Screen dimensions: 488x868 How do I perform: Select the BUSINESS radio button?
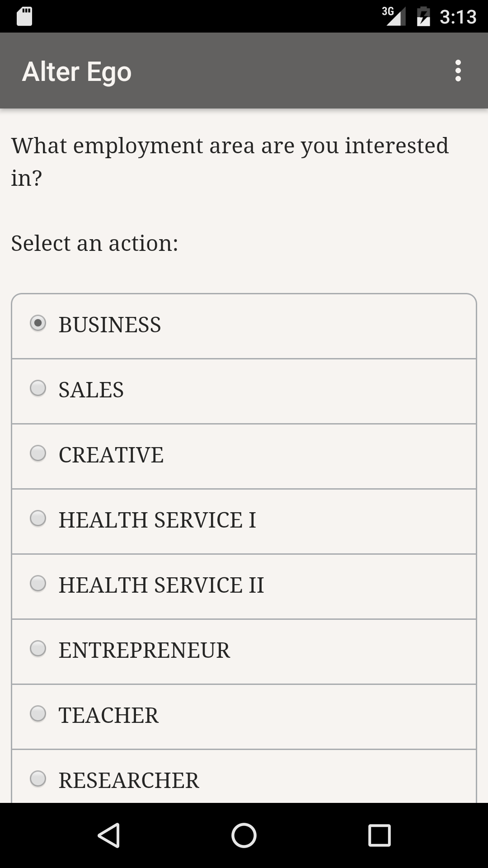pyautogui.click(x=38, y=323)
